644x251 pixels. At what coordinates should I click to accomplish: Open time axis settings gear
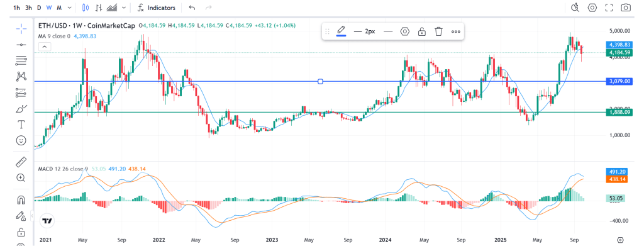621,240
